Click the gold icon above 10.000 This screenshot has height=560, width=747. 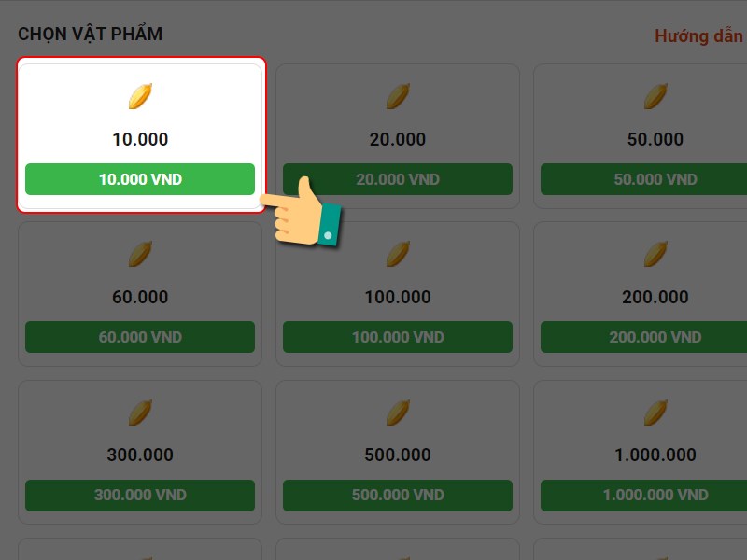[140, 95]
